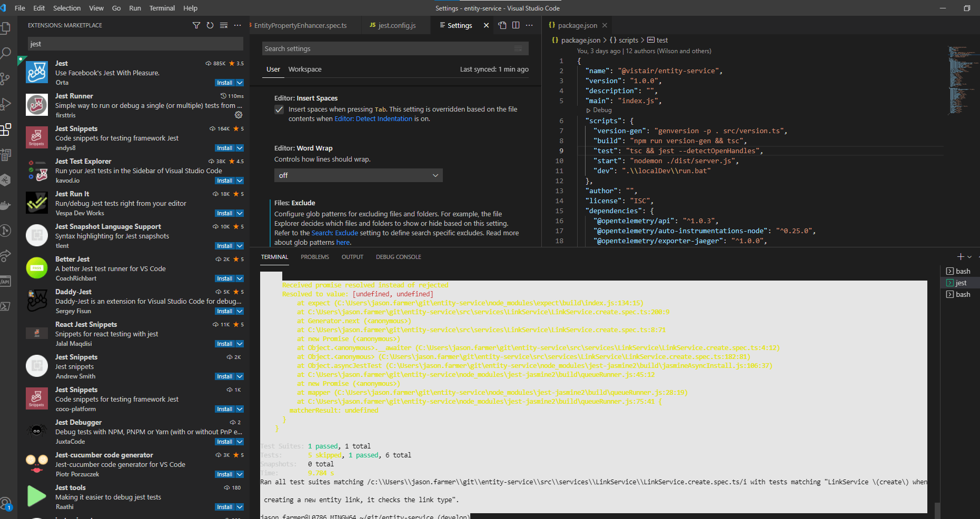Image resolution: width=980 pixels, height=519 pixels.
Task: Close the package.json editor tab
Action: point(605,25)
